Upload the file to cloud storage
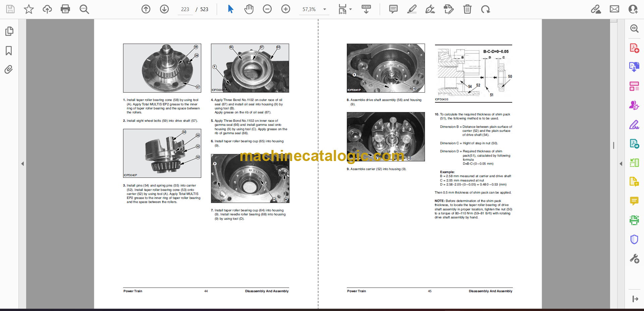This screenshot has height=311, width=644. coord(47,9)
